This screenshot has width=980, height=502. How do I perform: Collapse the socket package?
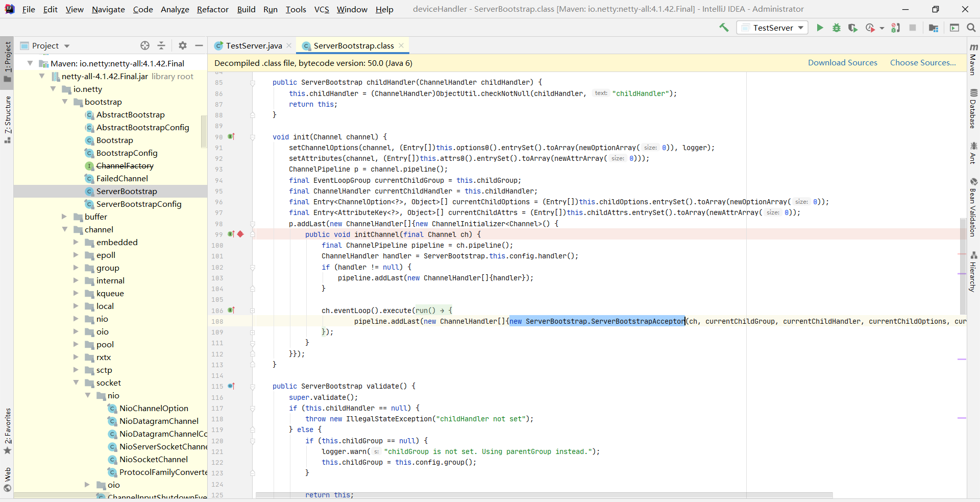click(x=76, y=383)
